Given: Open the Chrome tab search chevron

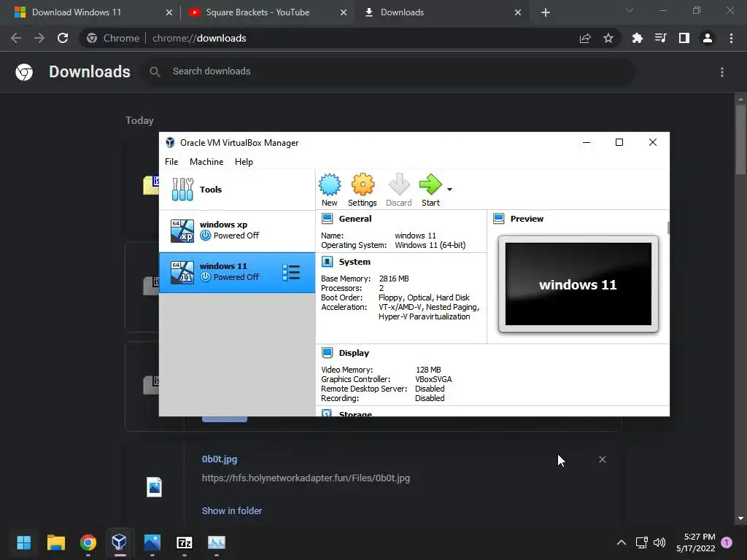Looking at the screenshot, I should (x=630, y=10).
